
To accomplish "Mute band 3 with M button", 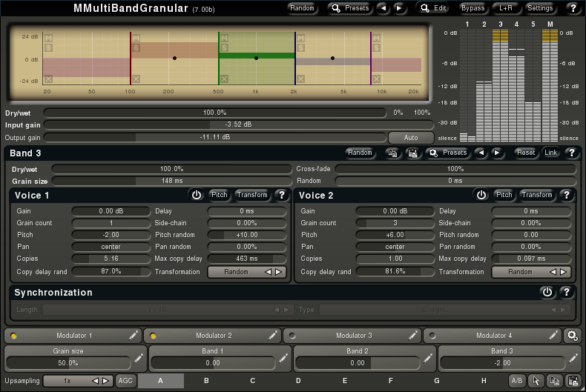I will (224, 38).
